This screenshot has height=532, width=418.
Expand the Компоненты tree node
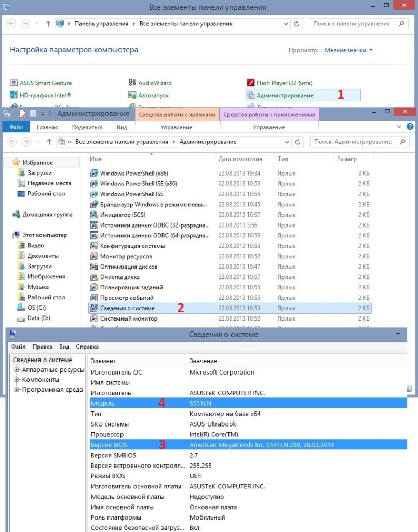[16, 380]
